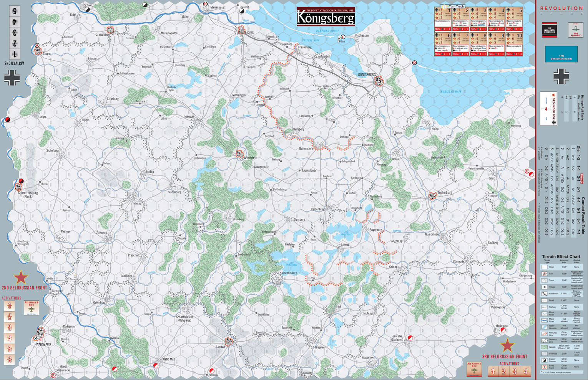Click 3rd Belorussian Front activation box 4
This screenshot has height=380, width=588.
[525, 371]
